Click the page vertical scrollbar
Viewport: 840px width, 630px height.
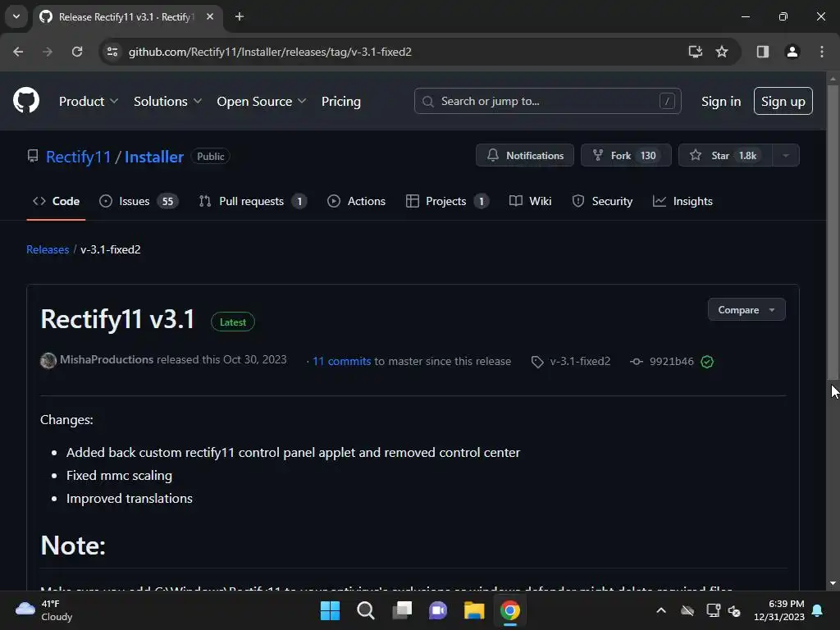click(833, 231)
